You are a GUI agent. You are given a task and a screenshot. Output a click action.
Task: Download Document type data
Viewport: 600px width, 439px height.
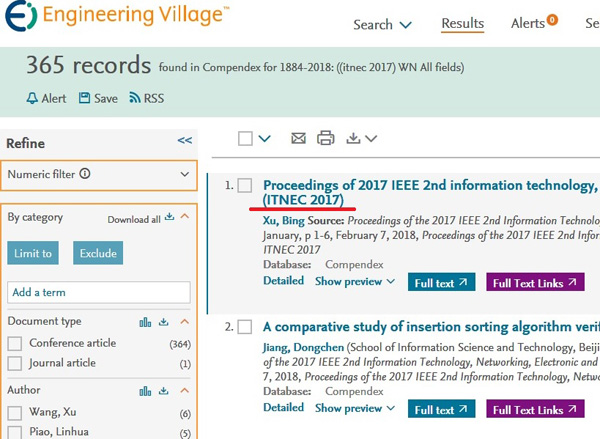click(164, 322)
